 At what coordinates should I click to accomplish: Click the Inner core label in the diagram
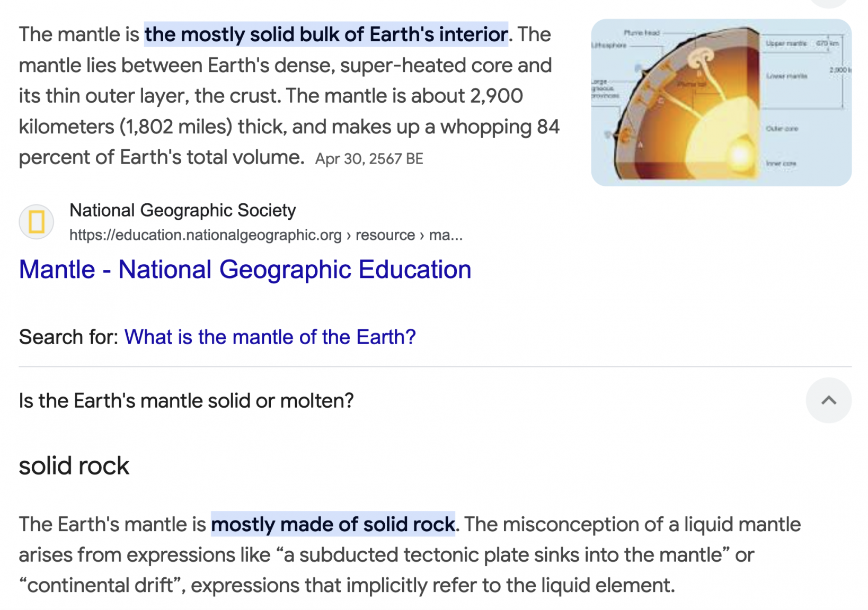[781, 164]
